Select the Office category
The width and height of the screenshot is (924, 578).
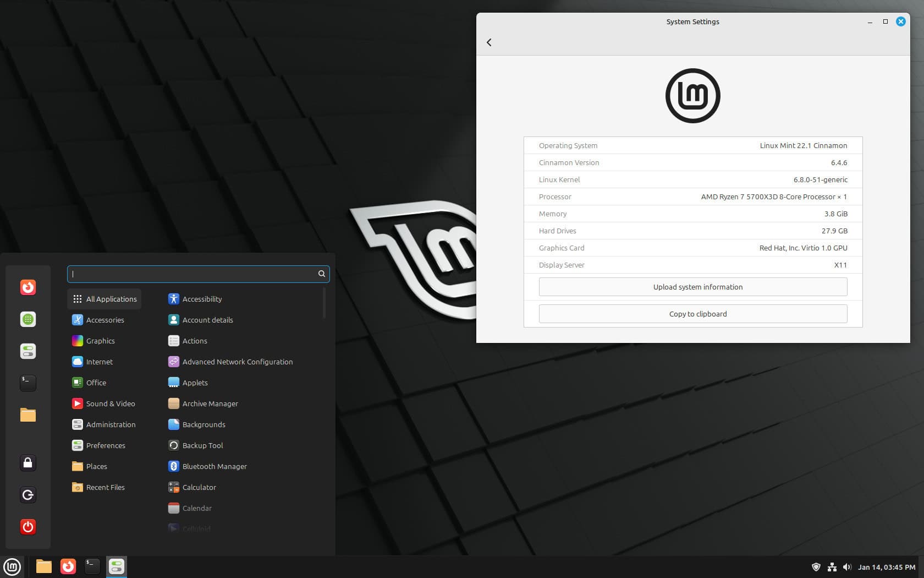pos(96,382)
